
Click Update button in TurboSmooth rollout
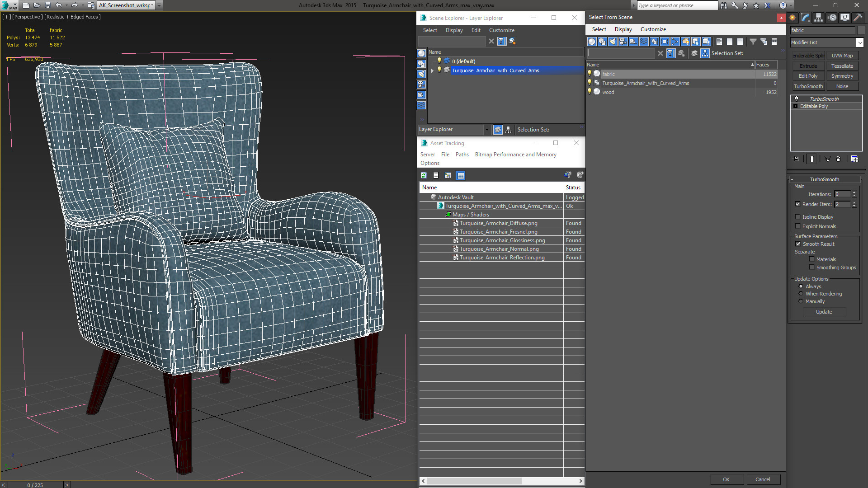click(824, 312)
